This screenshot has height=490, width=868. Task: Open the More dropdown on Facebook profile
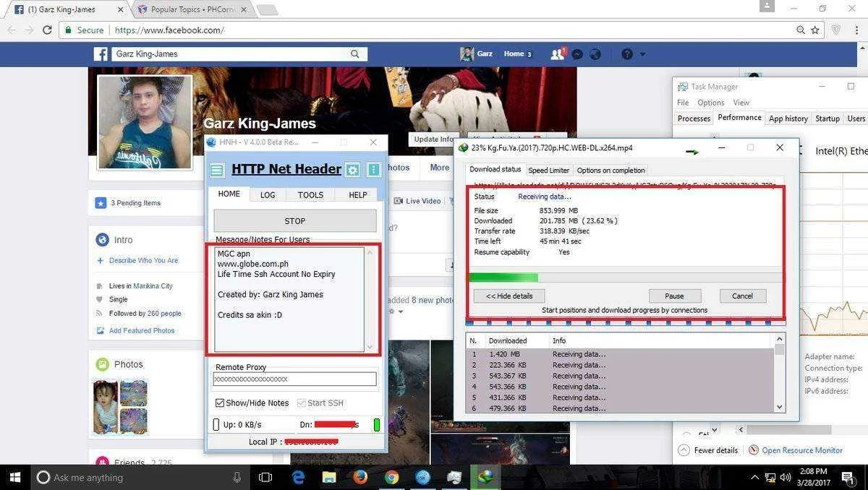439,168
